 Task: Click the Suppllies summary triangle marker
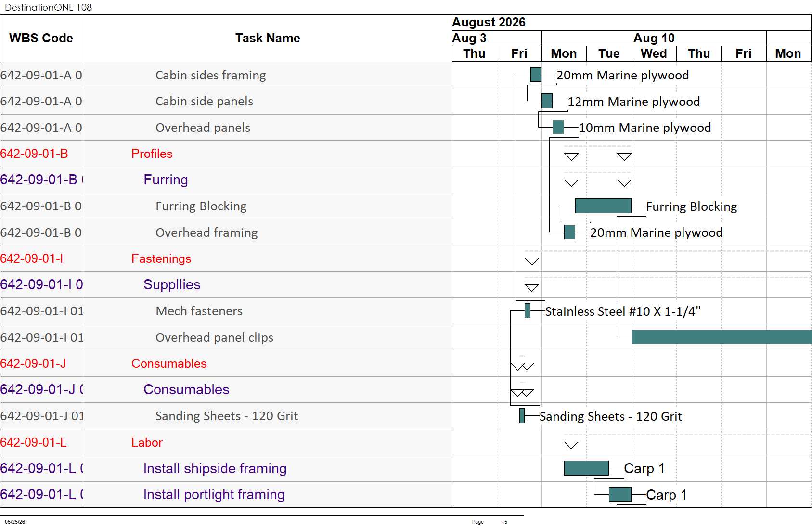coord(532,288)
